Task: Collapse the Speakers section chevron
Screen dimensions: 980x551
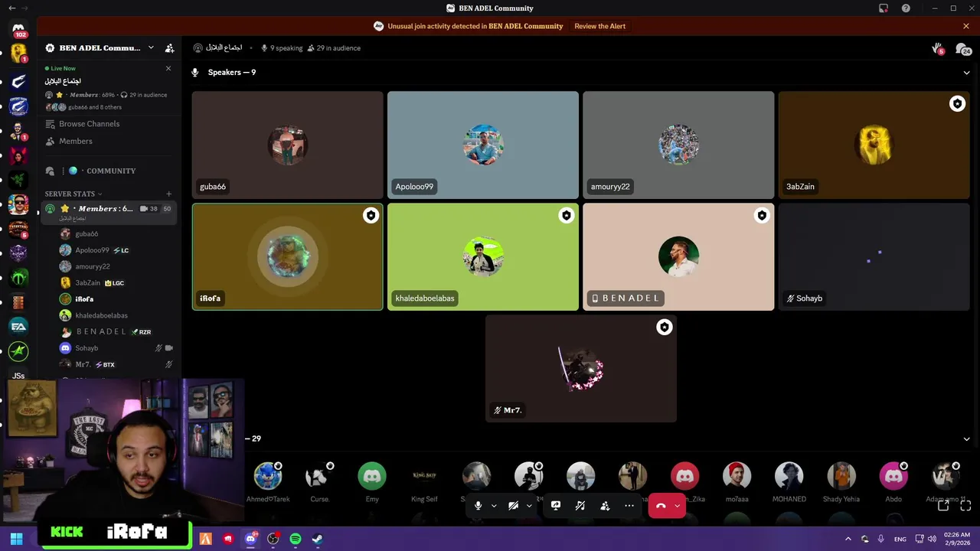Action: click(966, 73)
